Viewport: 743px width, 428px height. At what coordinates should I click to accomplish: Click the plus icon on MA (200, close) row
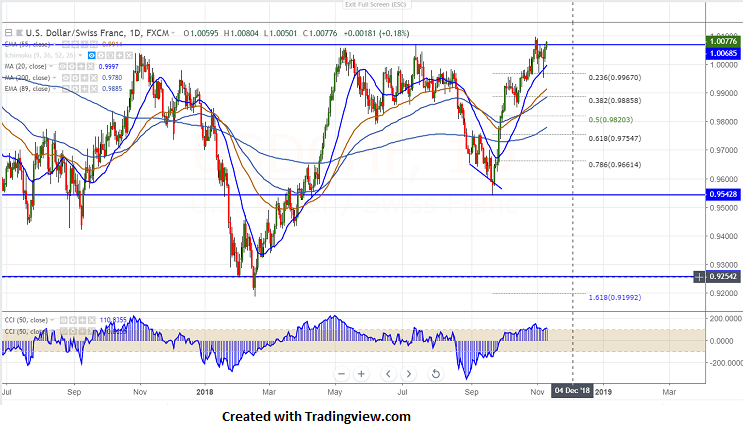coord(84,78)
